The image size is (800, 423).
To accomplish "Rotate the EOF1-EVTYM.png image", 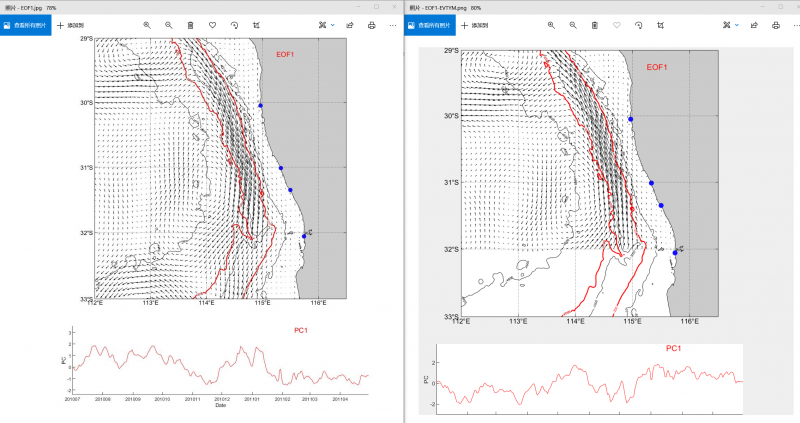I will click(x=638, y=24).
